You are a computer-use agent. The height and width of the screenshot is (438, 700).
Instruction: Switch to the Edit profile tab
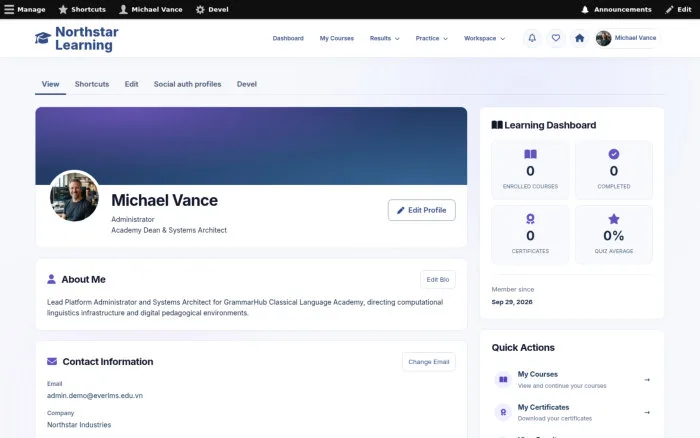pos(131,84)
